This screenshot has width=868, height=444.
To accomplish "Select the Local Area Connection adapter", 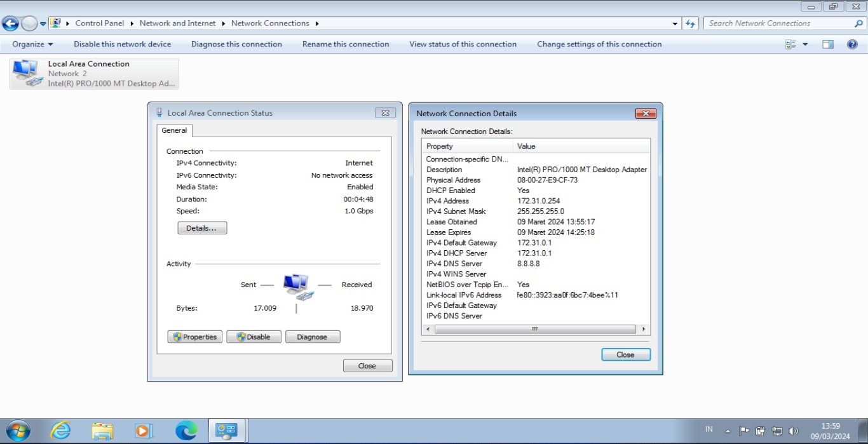I will [94, 74].
